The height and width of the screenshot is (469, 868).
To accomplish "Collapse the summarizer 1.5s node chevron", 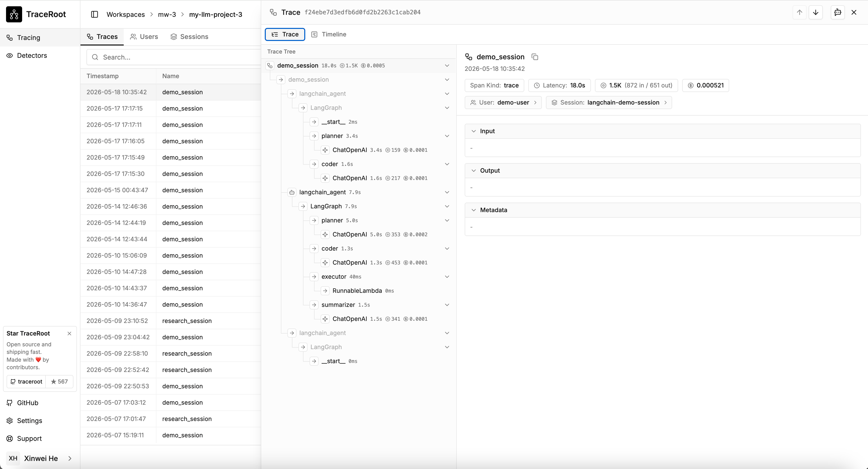I will coord(447,305).
